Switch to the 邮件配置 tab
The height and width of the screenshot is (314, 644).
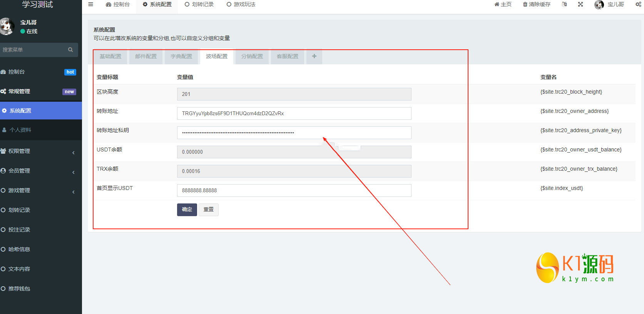146,57
